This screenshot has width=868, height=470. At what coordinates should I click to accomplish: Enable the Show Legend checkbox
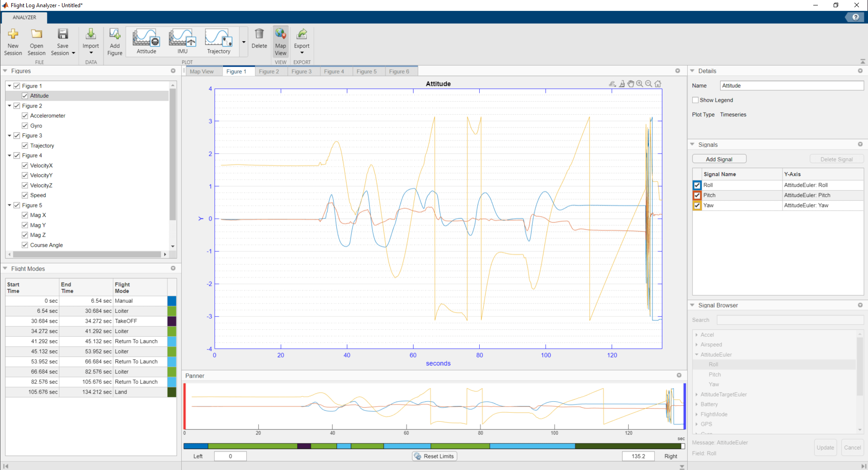[696, 100]
